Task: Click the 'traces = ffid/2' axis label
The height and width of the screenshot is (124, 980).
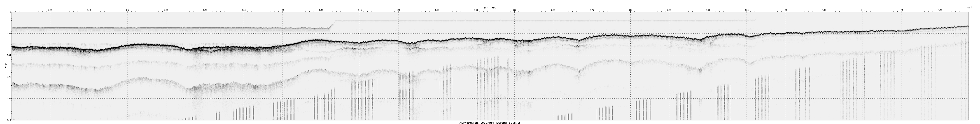Action: [x=490, y=7]
